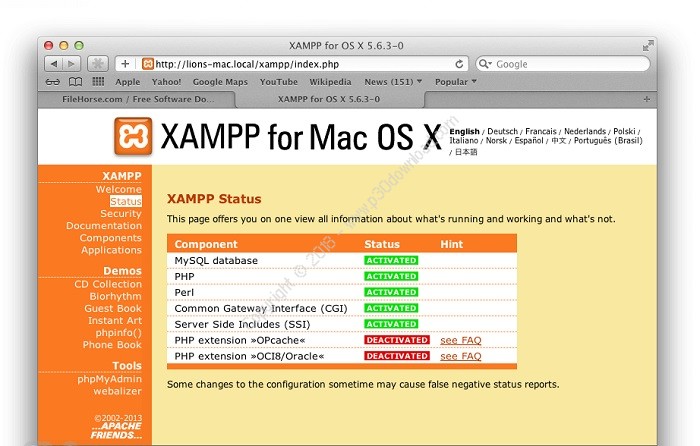The width and height of the screenshot is (700, 446).
Task: Switch language to Deutsch
Action: 503,131
